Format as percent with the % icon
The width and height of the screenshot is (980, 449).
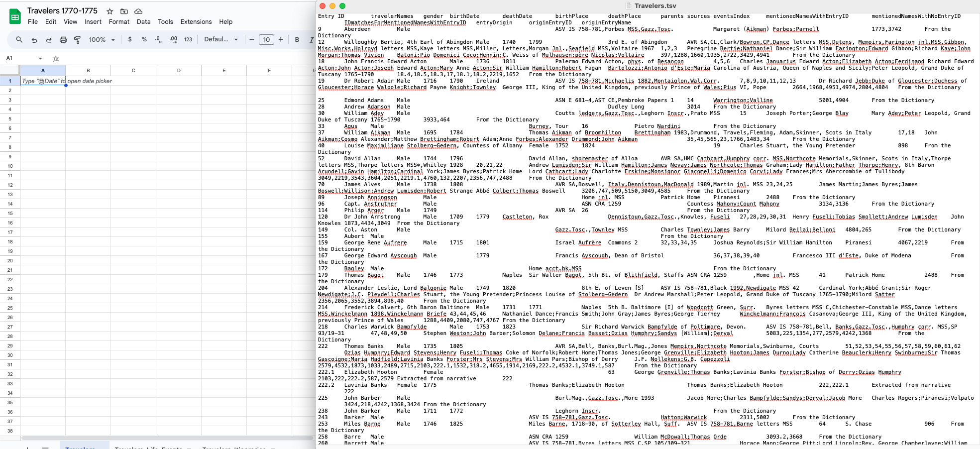144,39
